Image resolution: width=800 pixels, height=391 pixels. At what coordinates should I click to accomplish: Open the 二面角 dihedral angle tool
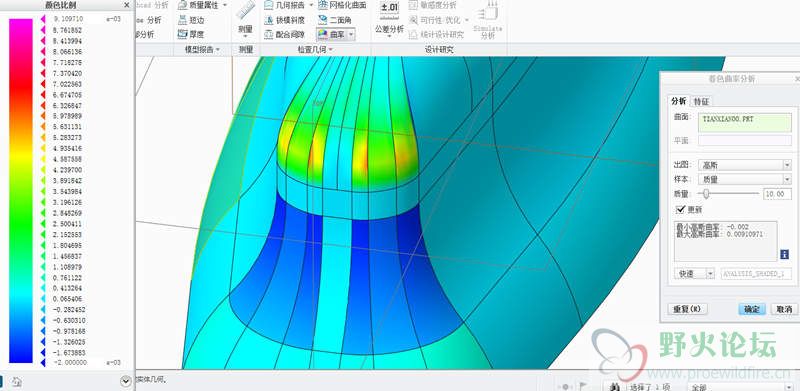tap(322, 20)
